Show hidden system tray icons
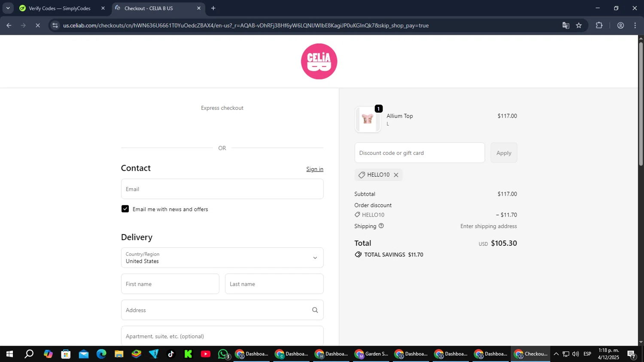Viewport: 644px width, 362px height. pyautogui.click(x=556, y=354)
